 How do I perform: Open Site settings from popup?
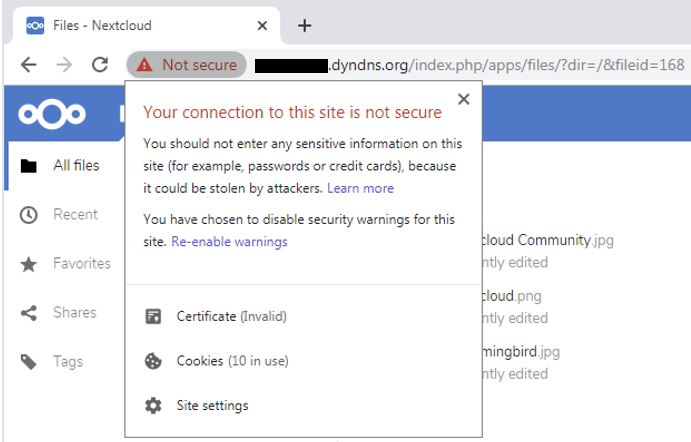[304, 405]
